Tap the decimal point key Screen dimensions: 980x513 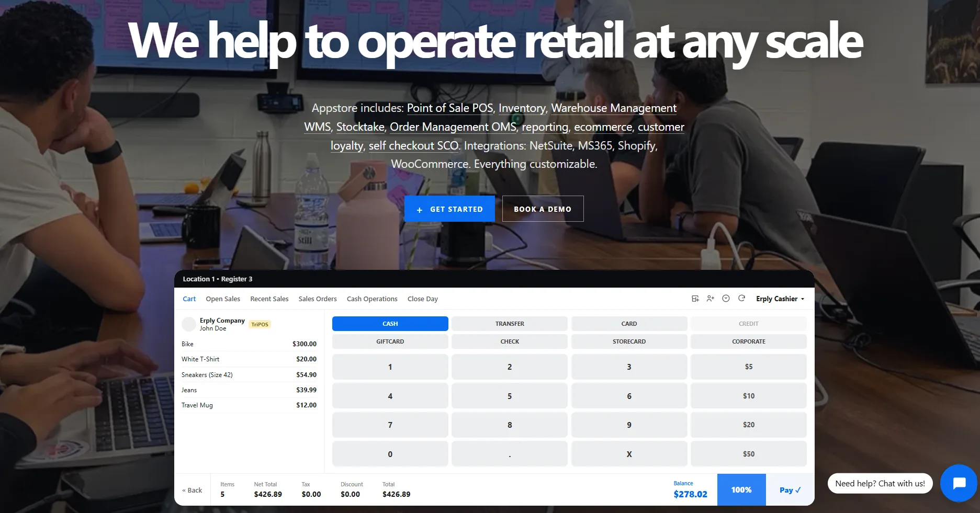pyautogui.click(x=510, y=454)
